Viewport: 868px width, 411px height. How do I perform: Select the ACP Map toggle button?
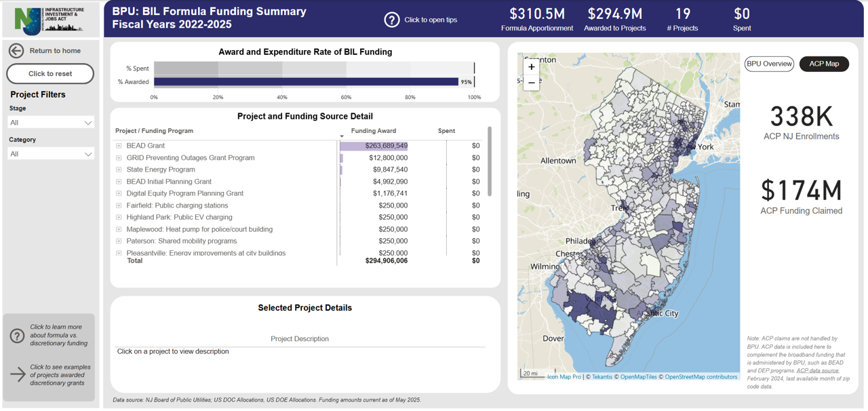pyautogui.click(x=824, y=64)
